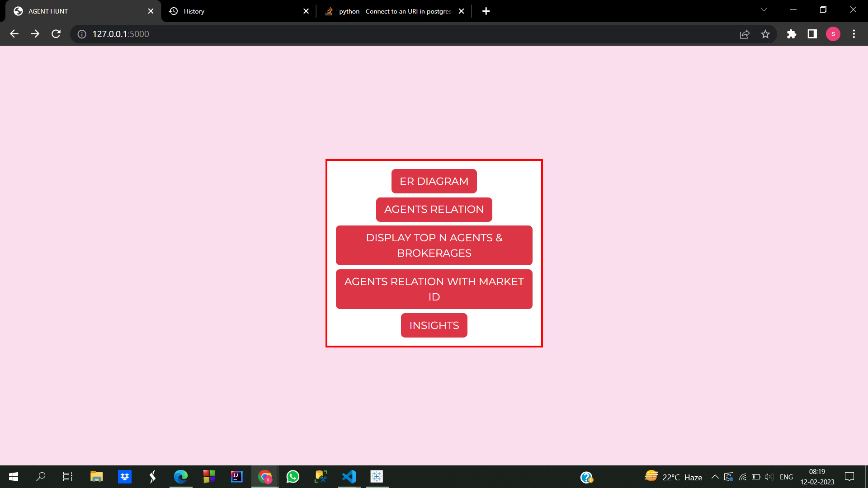The image size is (868, 488).
Task: Open the volume control slider
Action: (769, 477)
